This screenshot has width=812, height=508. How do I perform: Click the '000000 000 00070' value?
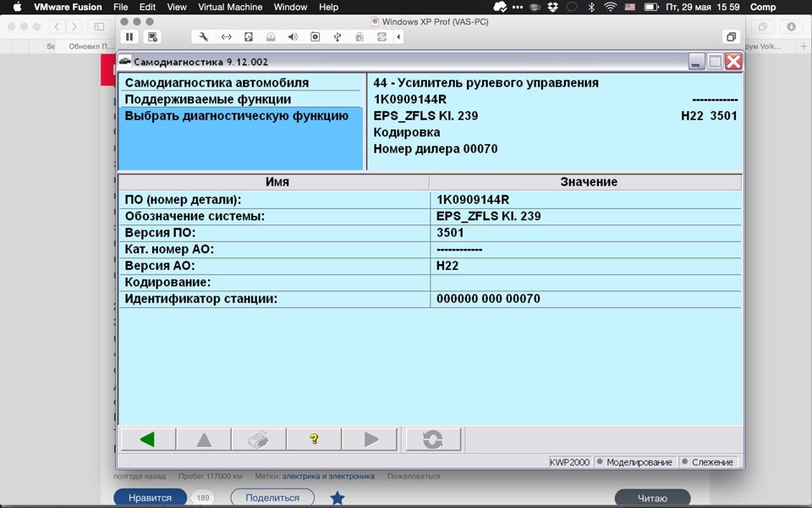pos(488,299)
